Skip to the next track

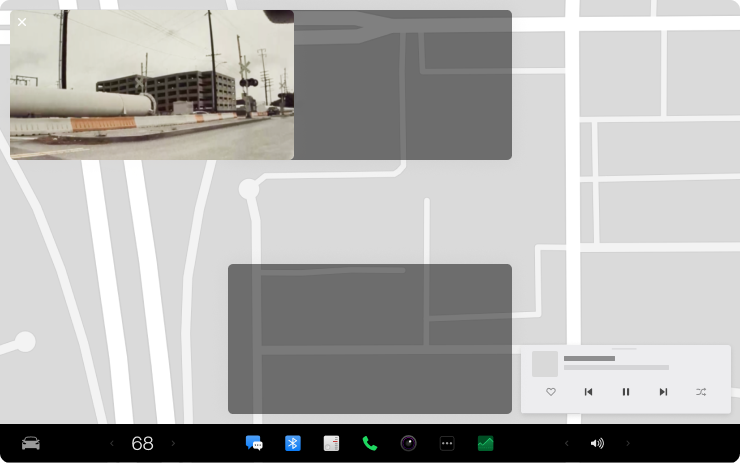coord(663,392)
